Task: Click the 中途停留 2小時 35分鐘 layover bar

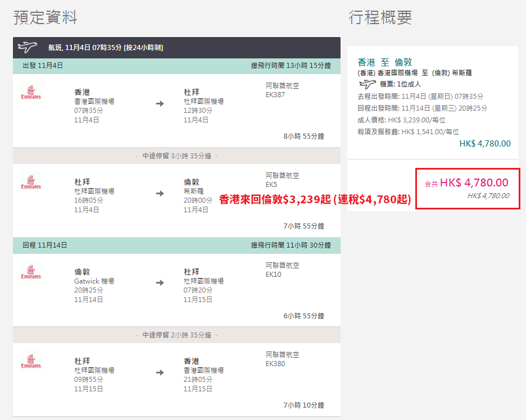Action: coord(177,335)
